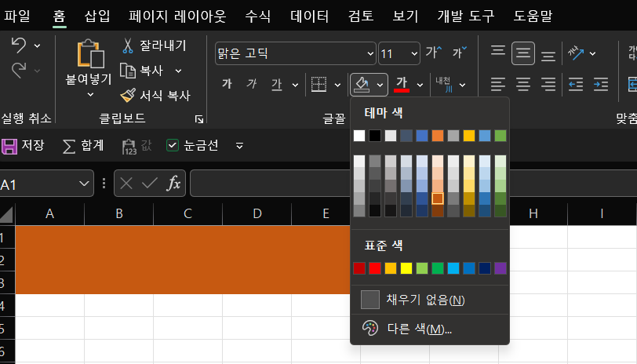Open 다른 색 (More Colors) dialog
637x364 pixels.
[430, 328]
